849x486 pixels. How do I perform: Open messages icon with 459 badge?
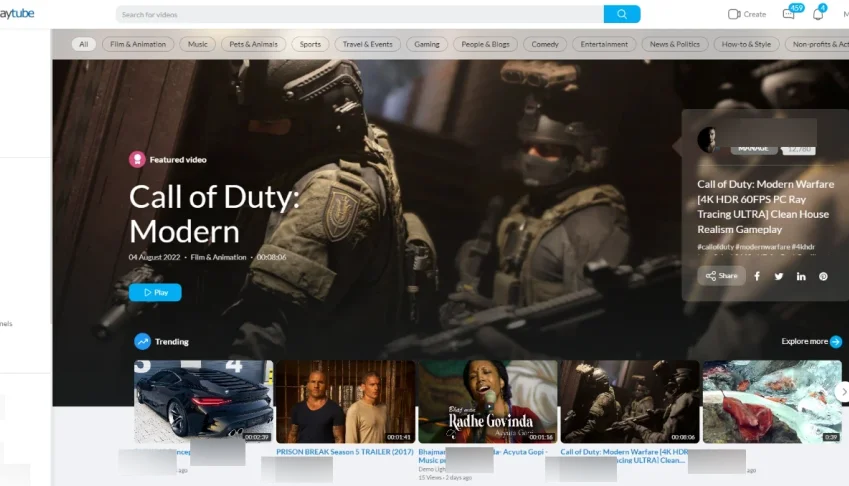(789, 14)
